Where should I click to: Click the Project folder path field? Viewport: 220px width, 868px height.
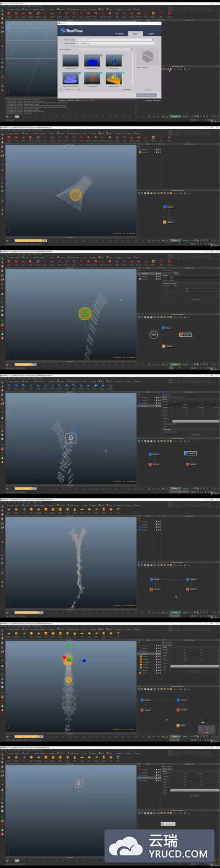115,43
